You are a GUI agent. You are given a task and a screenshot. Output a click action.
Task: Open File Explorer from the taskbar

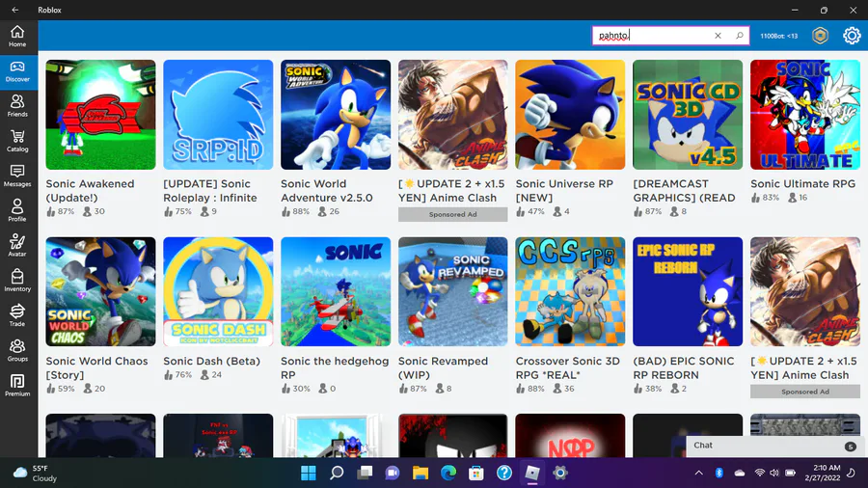point(420,474)
